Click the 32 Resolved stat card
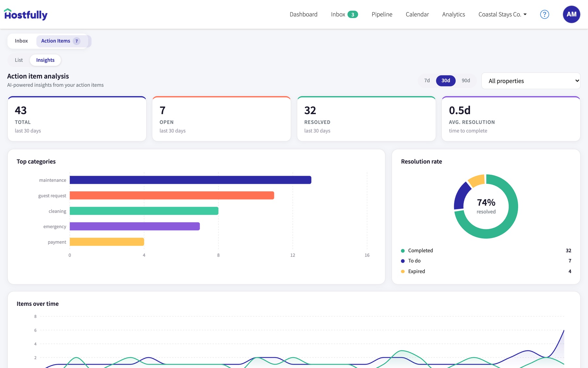Image resolution: width=588 pixels, height=368 pixels. click(366, 119)
